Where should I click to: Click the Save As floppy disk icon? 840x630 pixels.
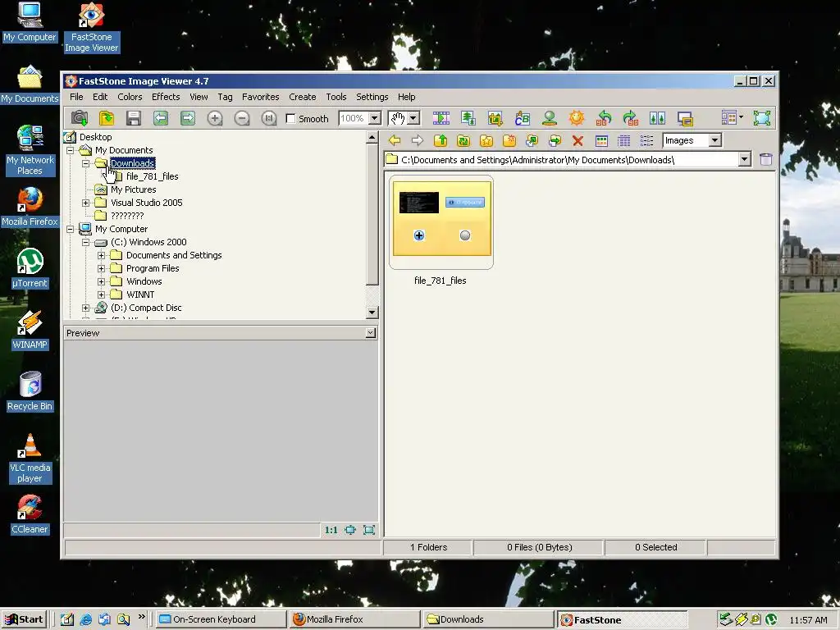[134, 118]
